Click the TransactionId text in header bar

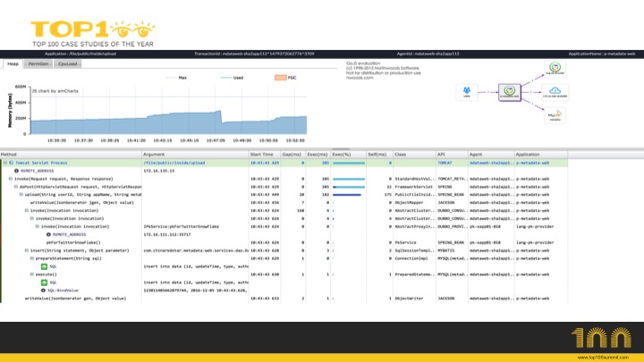[x=254, y=54]
